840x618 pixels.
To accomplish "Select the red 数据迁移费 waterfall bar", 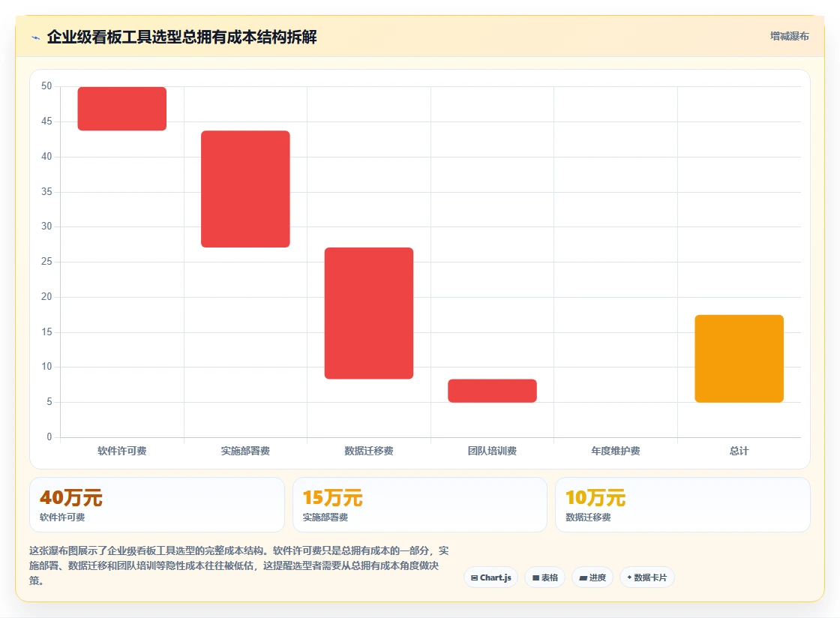I will click(x=369, y=313).
